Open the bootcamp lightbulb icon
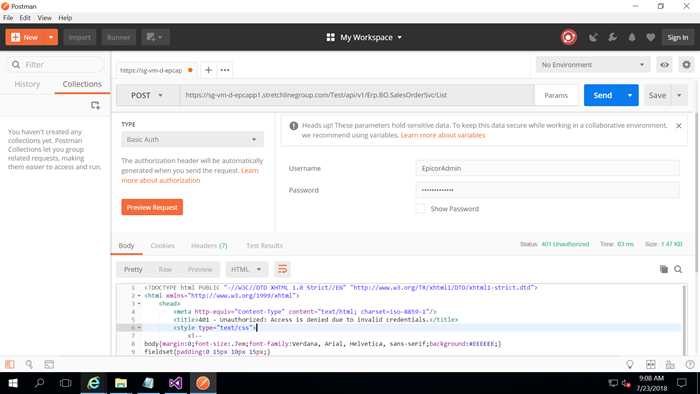The height and width of the screenshot is (394, 700). [x=630, y=364]
